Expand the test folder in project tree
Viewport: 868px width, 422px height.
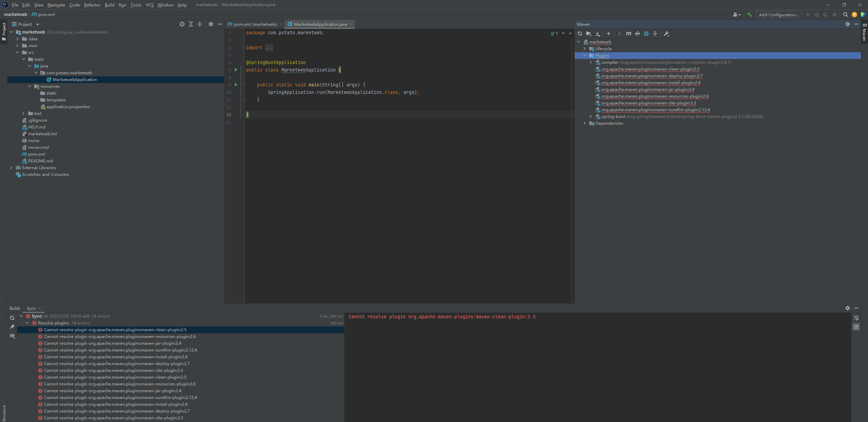click(23, 114)
